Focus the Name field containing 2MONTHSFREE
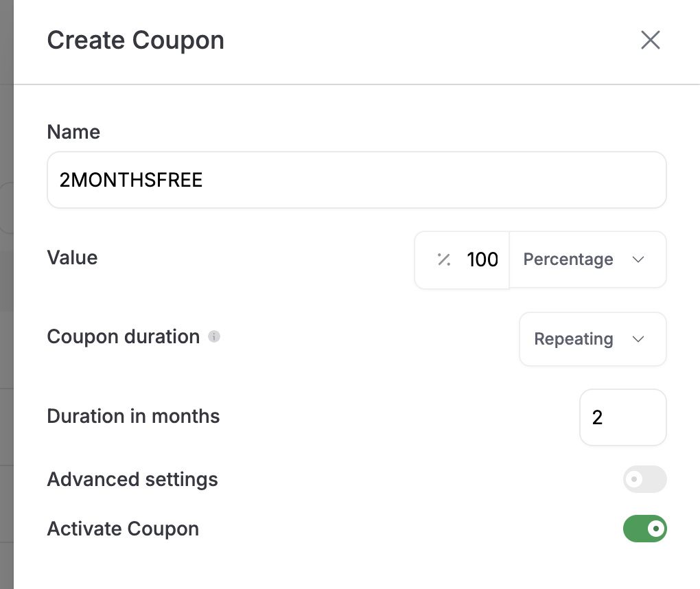The height and width of the screenshot is (589, 700). 357,180
